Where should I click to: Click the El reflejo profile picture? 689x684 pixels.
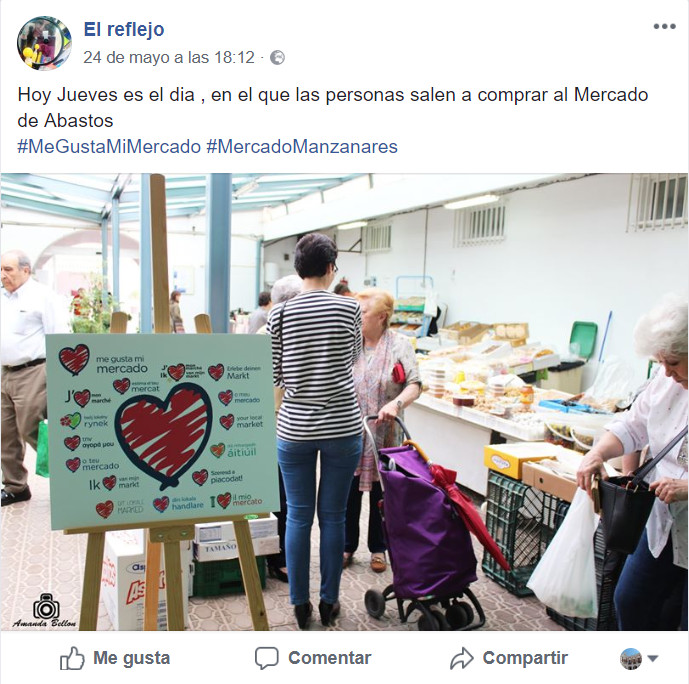tap(44, 43)
